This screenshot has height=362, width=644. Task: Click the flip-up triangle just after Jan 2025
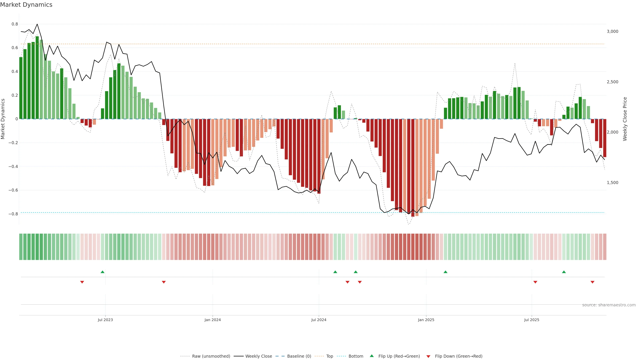445,272
